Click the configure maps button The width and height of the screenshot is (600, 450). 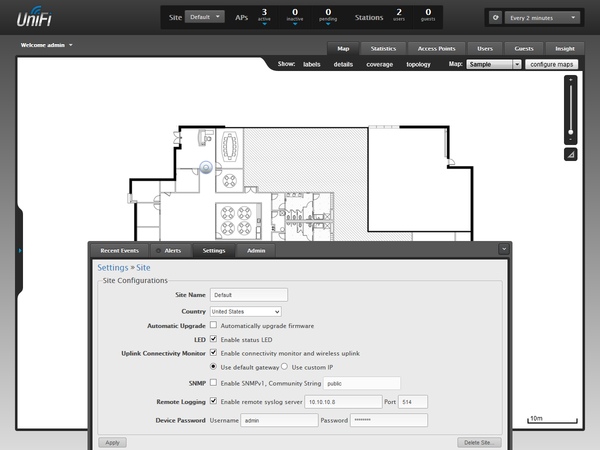[551, 64]
